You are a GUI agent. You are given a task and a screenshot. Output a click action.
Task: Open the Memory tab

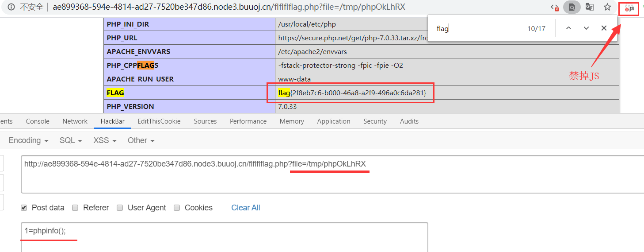pyautogui.click(x=292, y=121)
